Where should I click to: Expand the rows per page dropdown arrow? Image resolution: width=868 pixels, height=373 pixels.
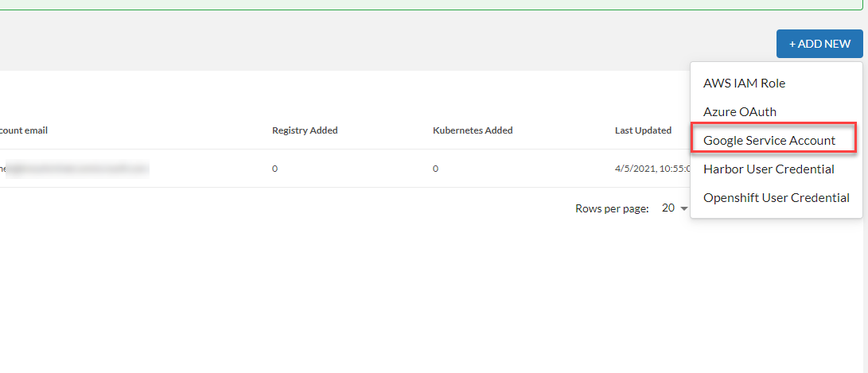click(684, 208)
